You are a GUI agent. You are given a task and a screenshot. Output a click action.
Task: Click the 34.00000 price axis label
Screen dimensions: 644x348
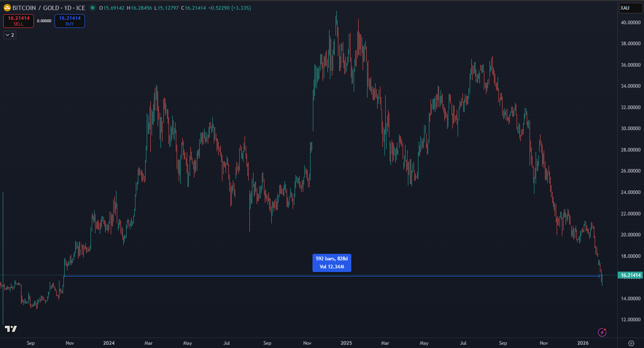click(631, 86)
